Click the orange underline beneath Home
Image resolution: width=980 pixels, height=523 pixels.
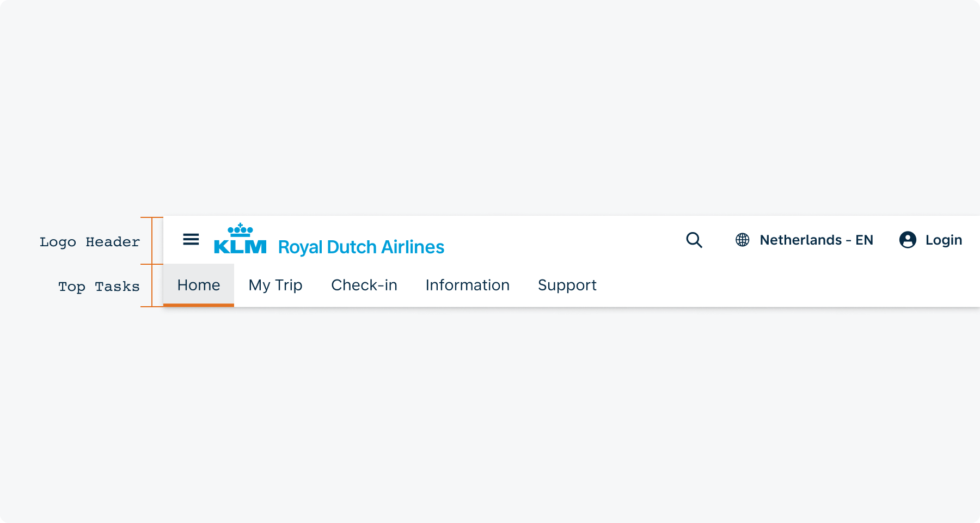(x=199, y=305)
